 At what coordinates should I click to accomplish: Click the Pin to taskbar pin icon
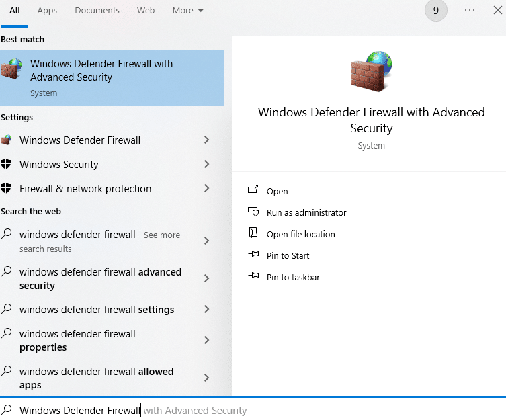(253, 276)
